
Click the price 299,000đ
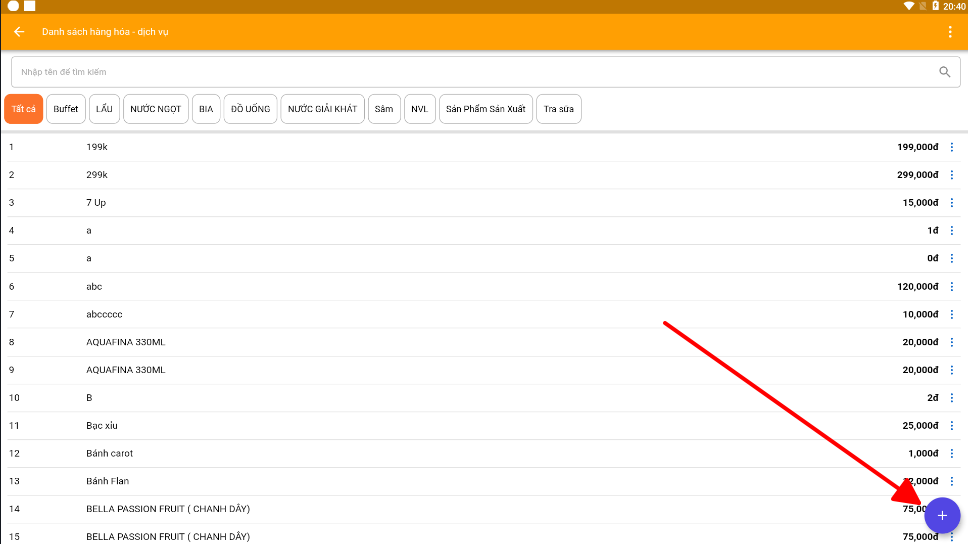pos(918,175)
